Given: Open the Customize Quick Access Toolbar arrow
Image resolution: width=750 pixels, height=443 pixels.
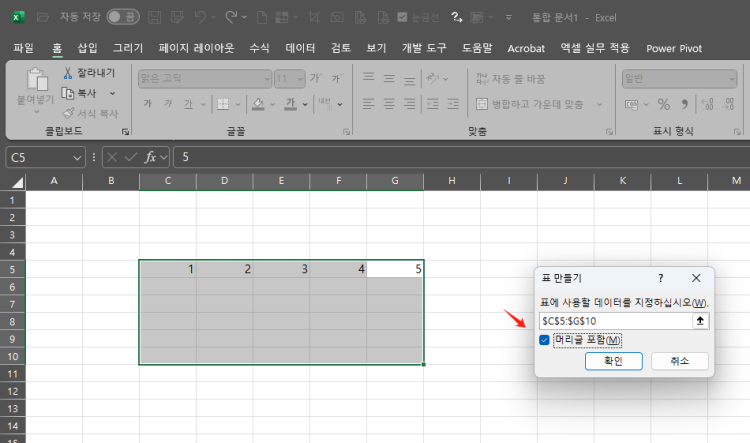Looking at the screenshot, I should click(x=508, y=18).
